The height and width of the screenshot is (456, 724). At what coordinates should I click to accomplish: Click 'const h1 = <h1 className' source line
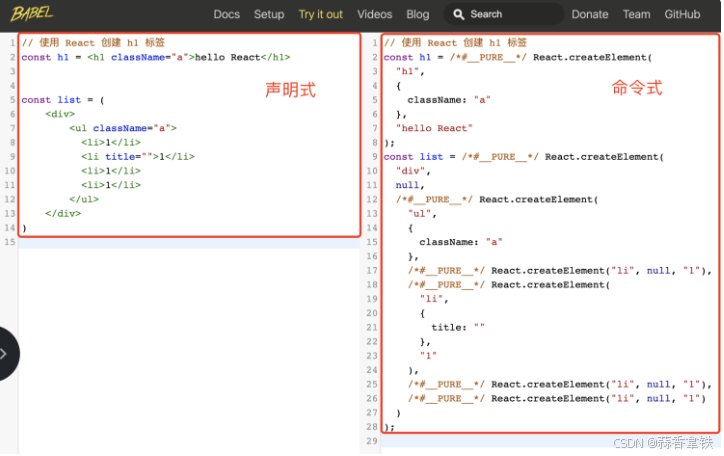[x=156, y=57]
